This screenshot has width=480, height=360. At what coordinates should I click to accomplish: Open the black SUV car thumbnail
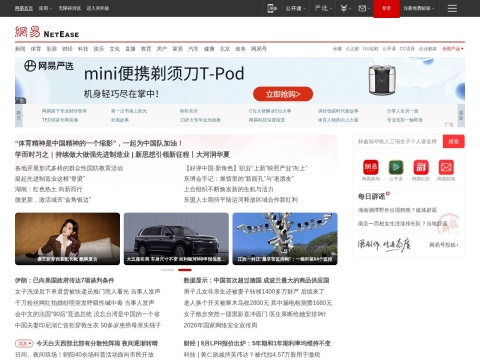[176, 239]
